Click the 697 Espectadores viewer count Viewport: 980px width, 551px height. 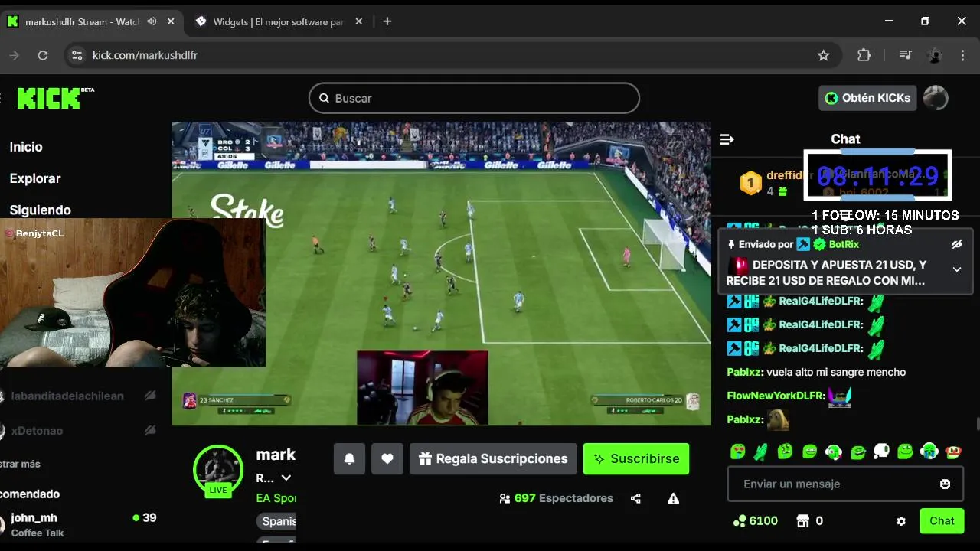556,498
